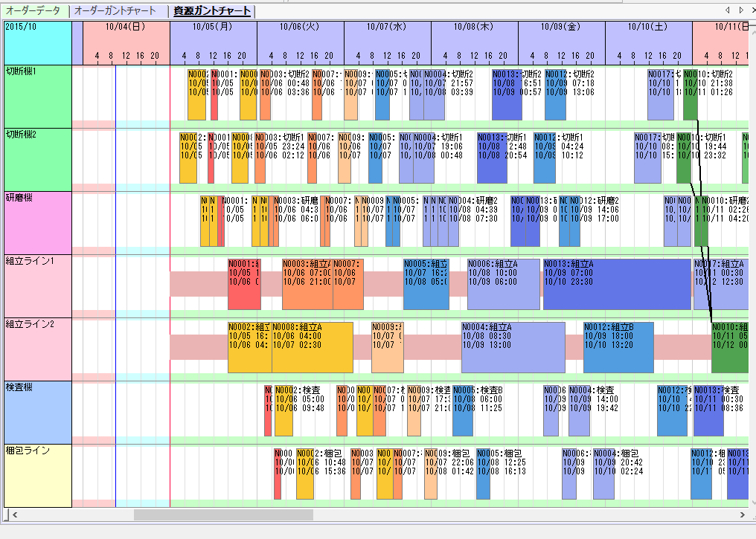
Task: Click the 10/07(水) date header
Action: (x=387, y=27)
